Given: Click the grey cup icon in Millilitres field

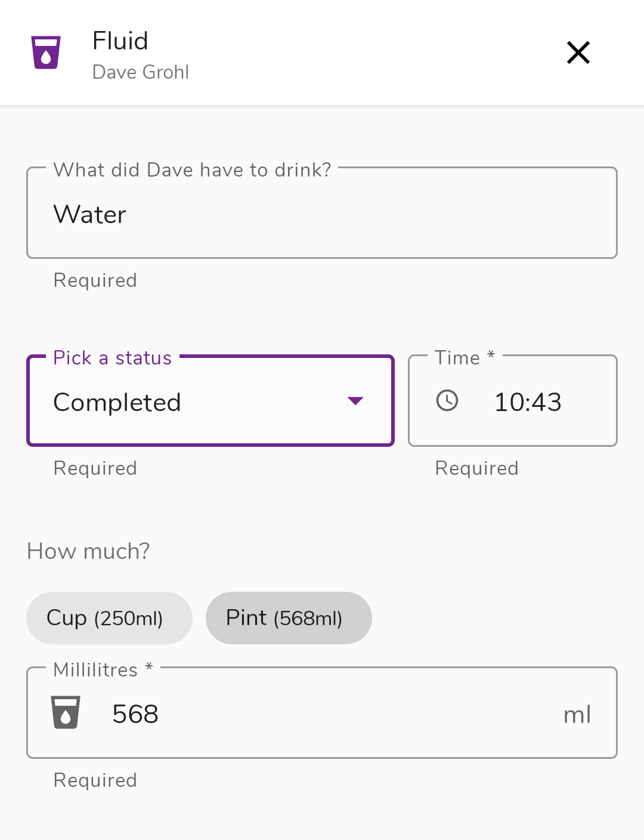Looking at the screenshot, I should pos(66,712).
